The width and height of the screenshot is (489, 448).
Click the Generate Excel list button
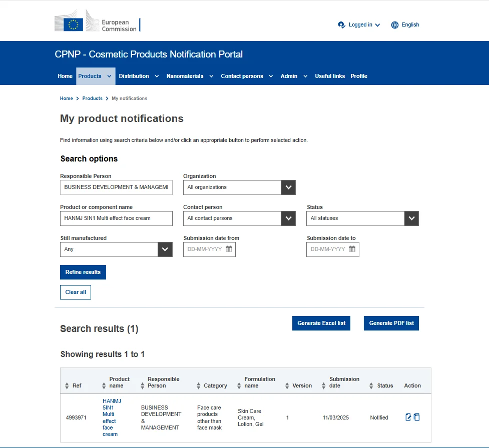pos(321,323)
